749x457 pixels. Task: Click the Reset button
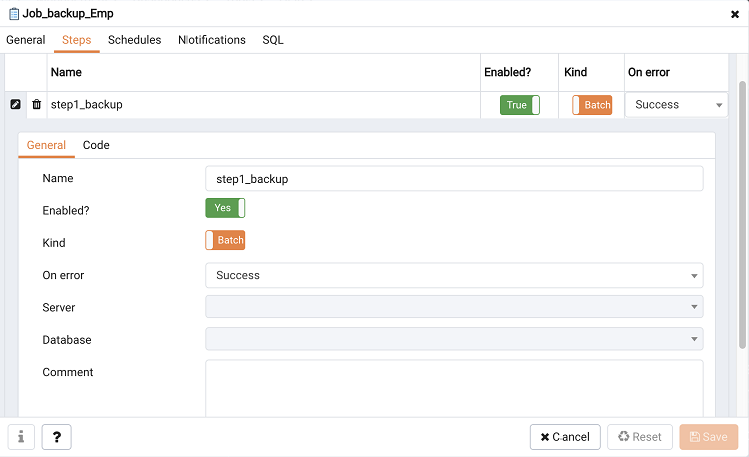pyautogui.click(x=640, y=437)
